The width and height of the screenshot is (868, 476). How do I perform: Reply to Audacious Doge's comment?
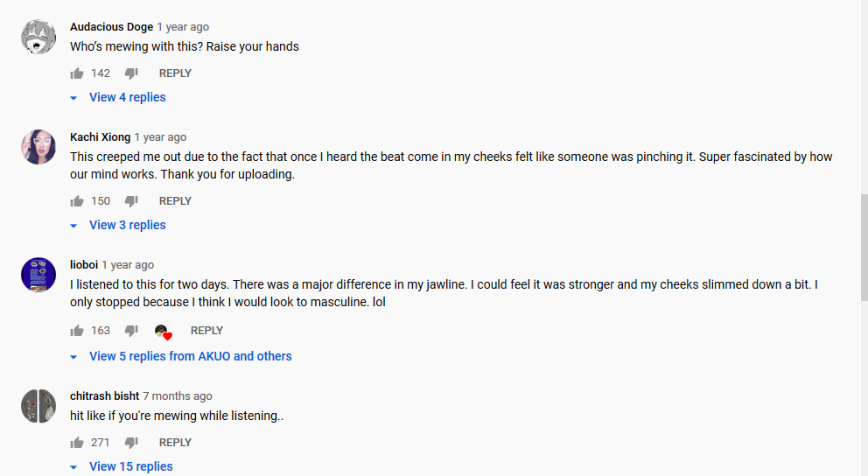tap(175, 73)
